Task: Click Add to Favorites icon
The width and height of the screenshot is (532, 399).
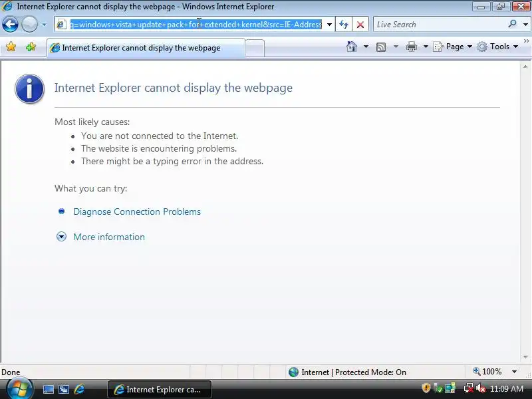Action: click(x=31, y=47)
